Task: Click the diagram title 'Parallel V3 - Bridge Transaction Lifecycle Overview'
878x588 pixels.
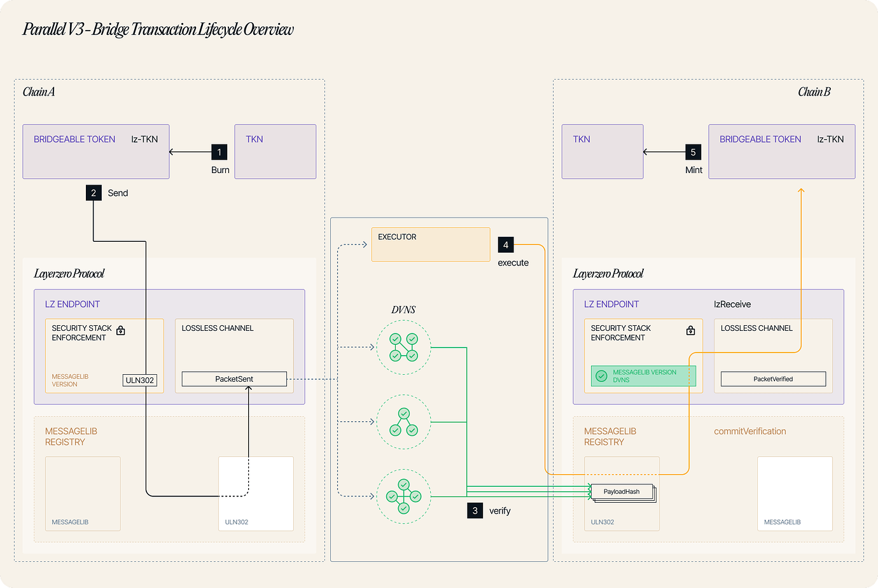Action: pos(158,29)
